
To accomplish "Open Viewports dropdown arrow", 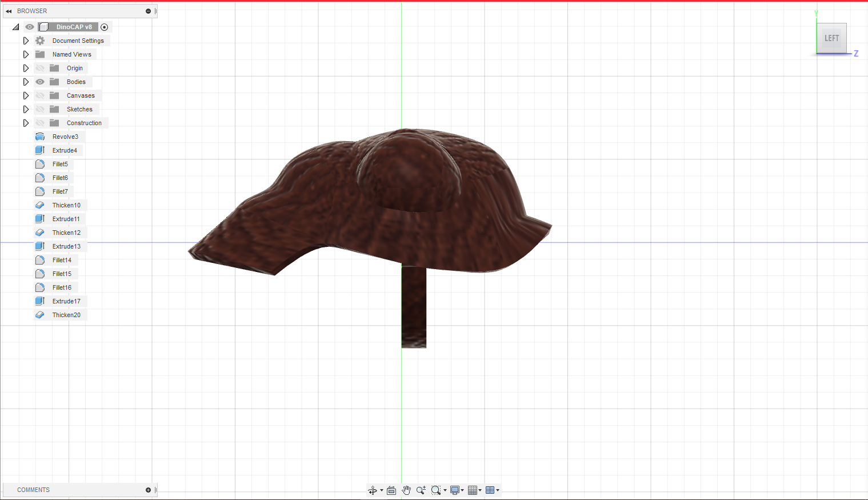I will point(498,490).
